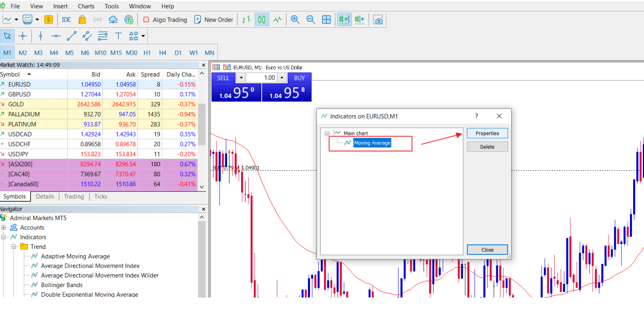This screenshot has height=333, width=644.
Task: Select the H1 timeframe
Action: (147, 53)
